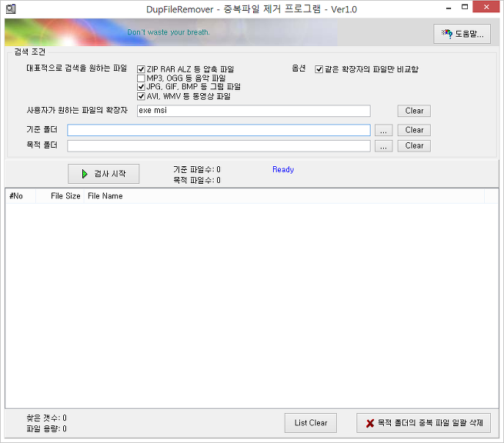This screenshot has width=504, height=443.
Task: Click the 목적 폴더 path input
Action: click(219, 146)
